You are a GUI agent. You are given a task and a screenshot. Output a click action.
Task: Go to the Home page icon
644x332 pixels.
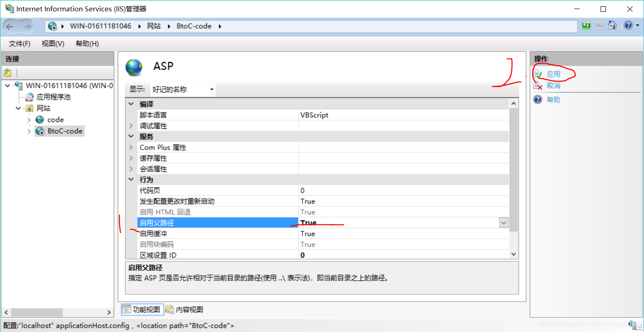[x=612, y=25]
